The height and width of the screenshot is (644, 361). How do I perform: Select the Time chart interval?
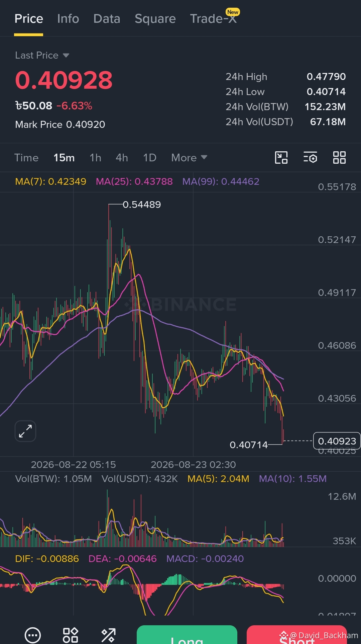coord(26,158)
